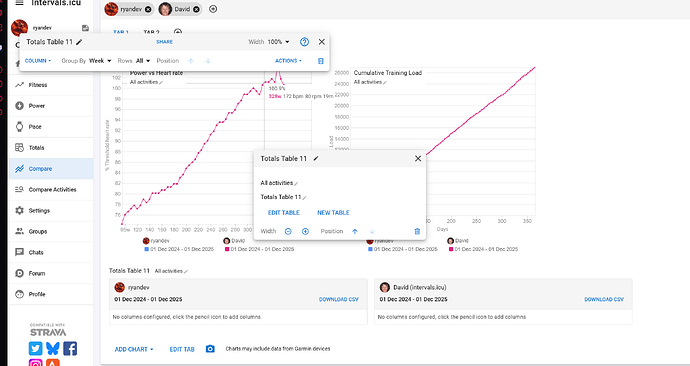The width and height of the screenshot is (690, 366).
Task: Take a screenshot with the camera icon
Action: tap(210, 349)
